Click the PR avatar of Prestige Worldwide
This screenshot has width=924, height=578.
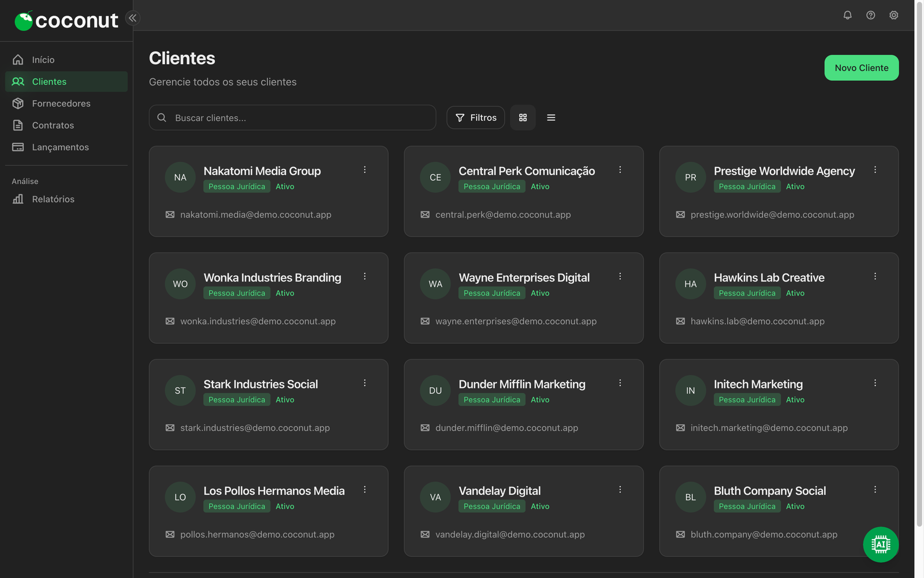pos(691,177)
